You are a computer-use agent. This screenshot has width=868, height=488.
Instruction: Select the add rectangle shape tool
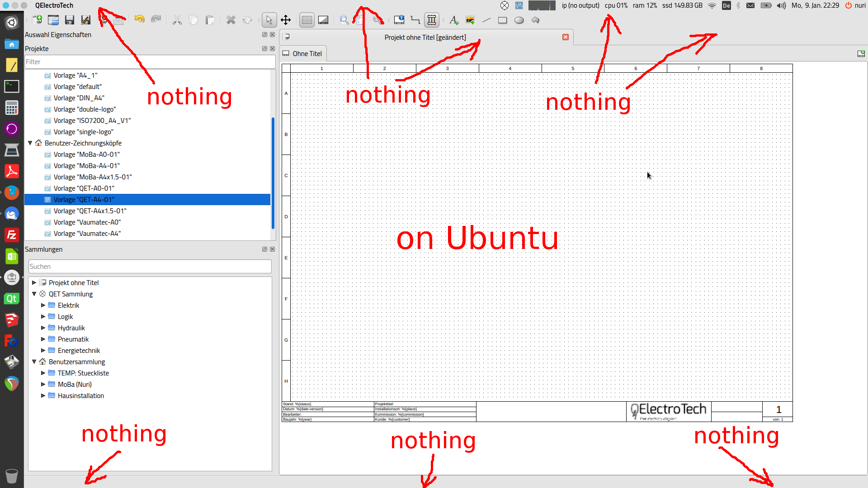coord(502,20)
